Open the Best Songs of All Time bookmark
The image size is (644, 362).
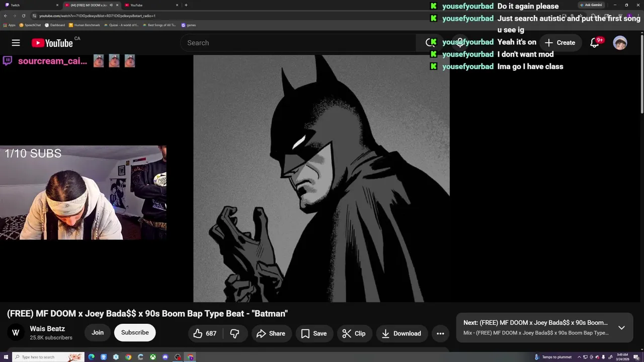click(159, 25)
